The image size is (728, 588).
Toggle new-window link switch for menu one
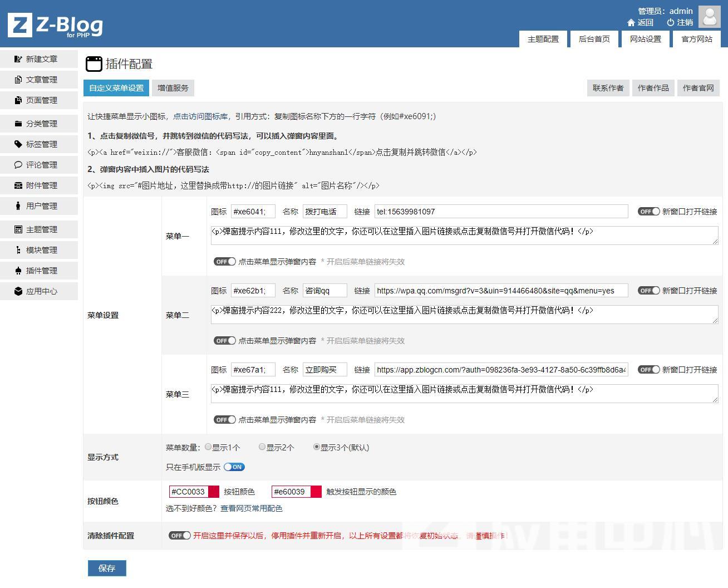coord(648,212)
